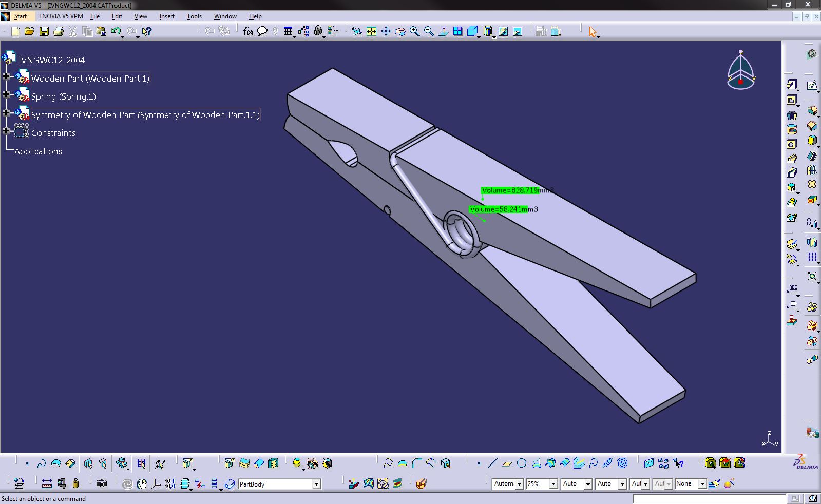Click the Volume=828.719mm3 measure label
This screenshot has height=504, width=821.
[518, 190]
